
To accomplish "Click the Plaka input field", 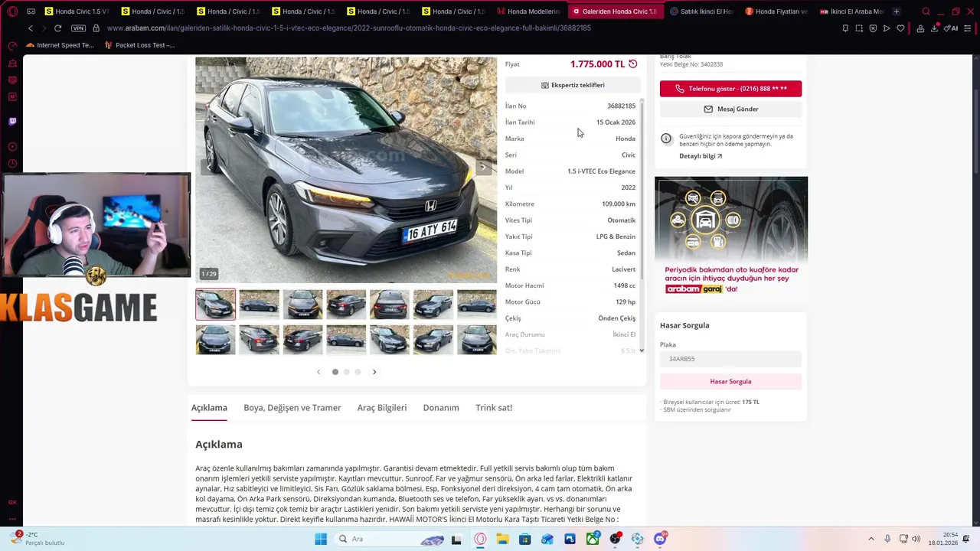I will pos(730,359).
